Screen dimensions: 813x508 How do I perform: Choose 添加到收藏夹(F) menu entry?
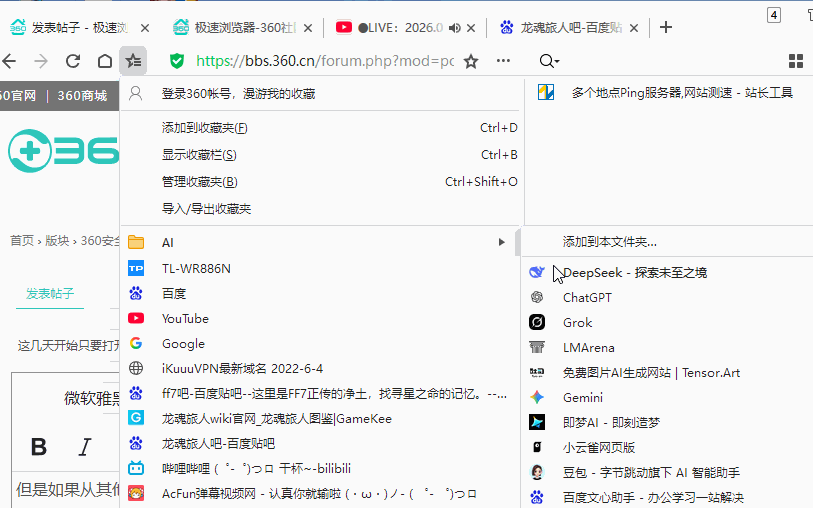(x=319, y=128)
